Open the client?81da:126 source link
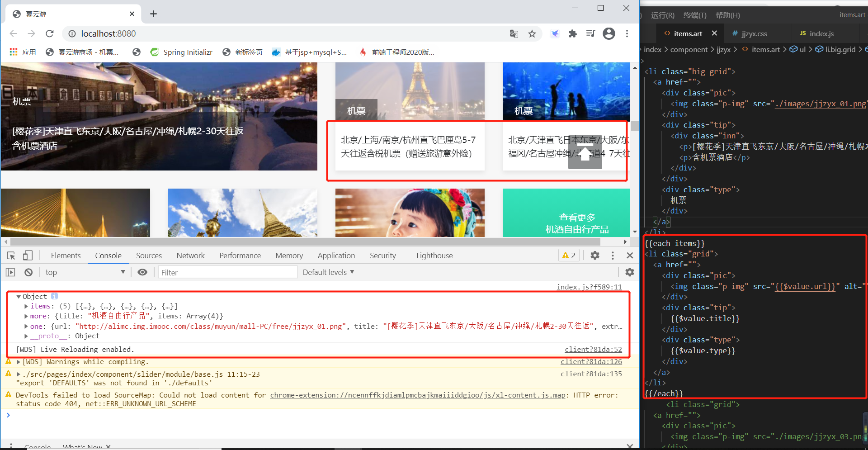This screenshot has height=450, width=868. pyautogui.click(x=591, y=361)
